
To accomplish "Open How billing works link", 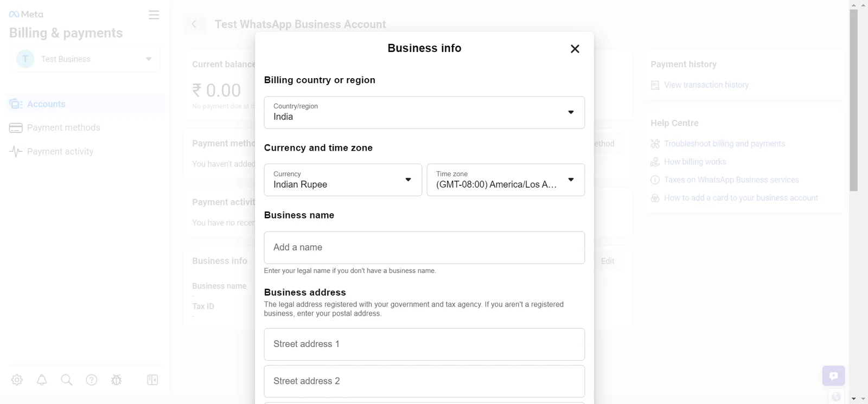I will [x=695, y=162].
